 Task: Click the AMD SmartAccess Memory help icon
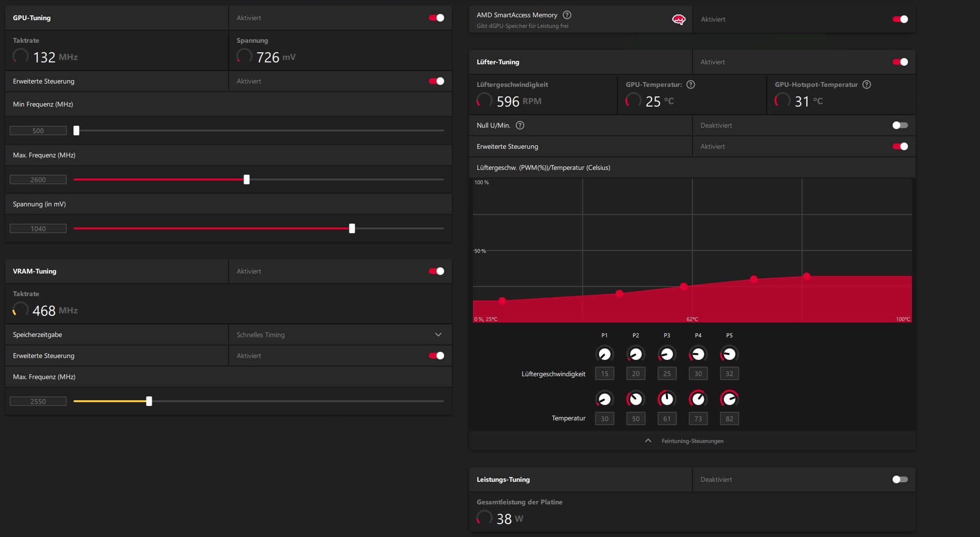pos(567,15)
